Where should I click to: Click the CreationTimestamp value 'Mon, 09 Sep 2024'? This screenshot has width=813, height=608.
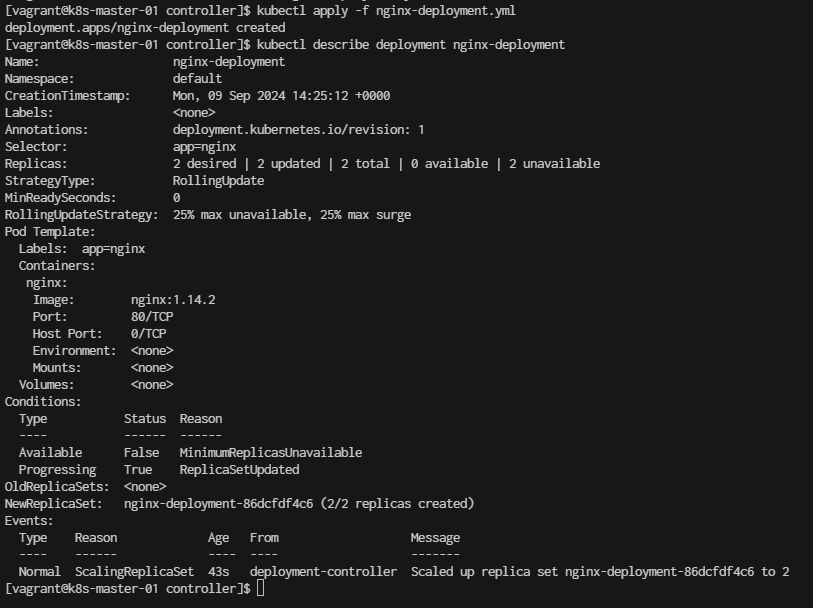229,96
